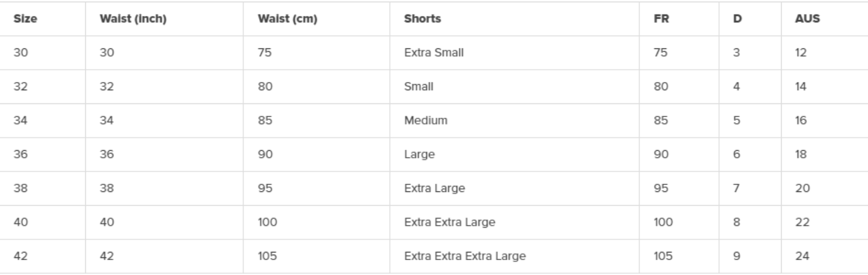Click the Shorts column header
The image size is (868, 275).
[422, 19]
